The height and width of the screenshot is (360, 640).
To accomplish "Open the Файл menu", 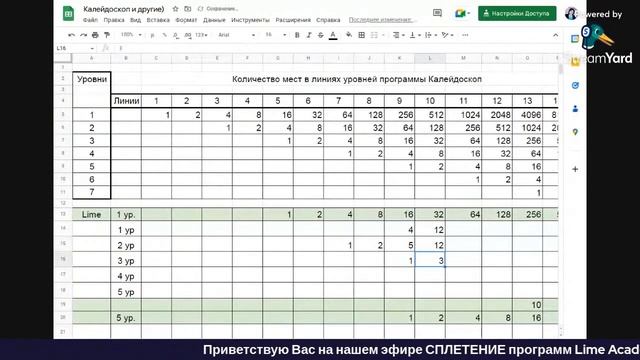I will coord(90,20).
